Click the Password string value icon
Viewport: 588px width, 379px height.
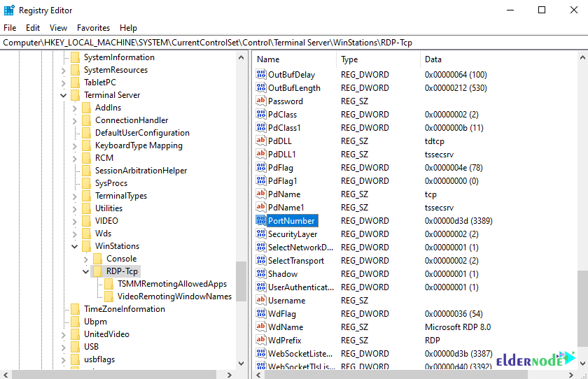pos(261,101)
